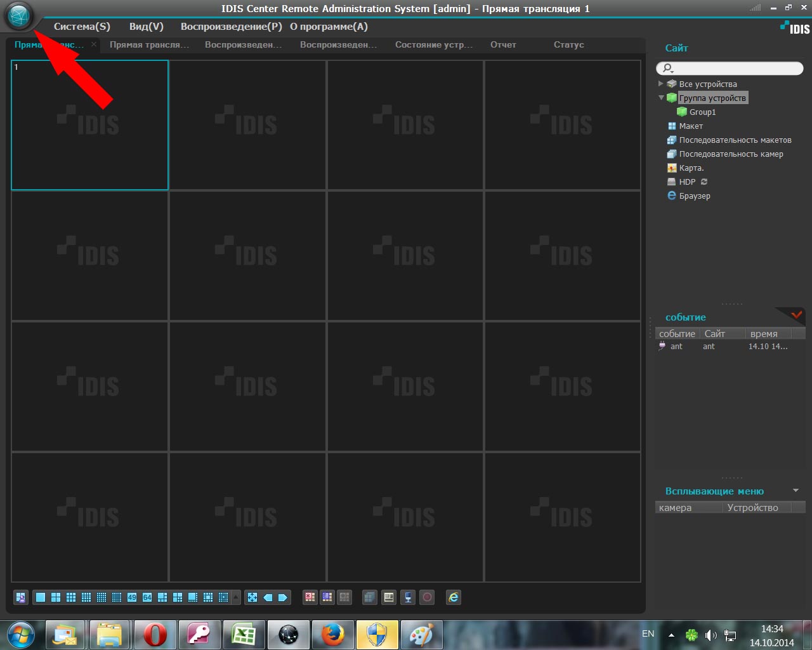
Task: Select camera pane number 1
Action: [x=89, y=125]
